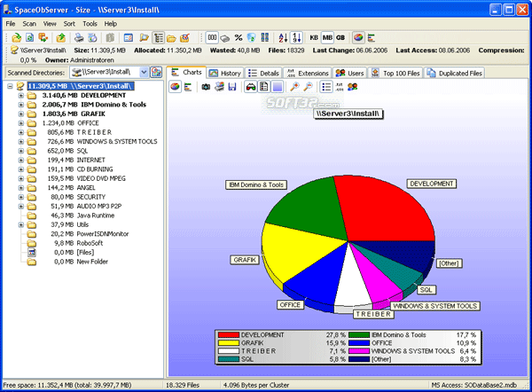
Task: Toggle the allocated space drive button
Action: 225,37
